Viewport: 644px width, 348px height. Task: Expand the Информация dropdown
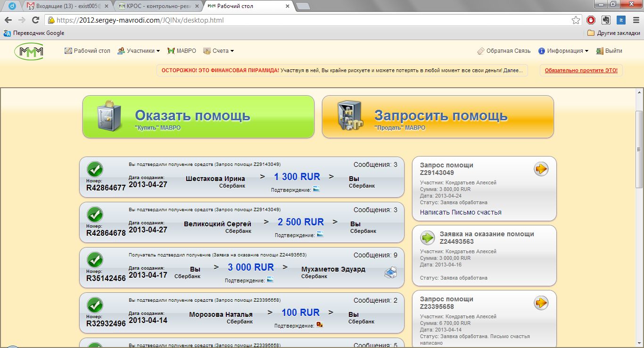point(563,51)
